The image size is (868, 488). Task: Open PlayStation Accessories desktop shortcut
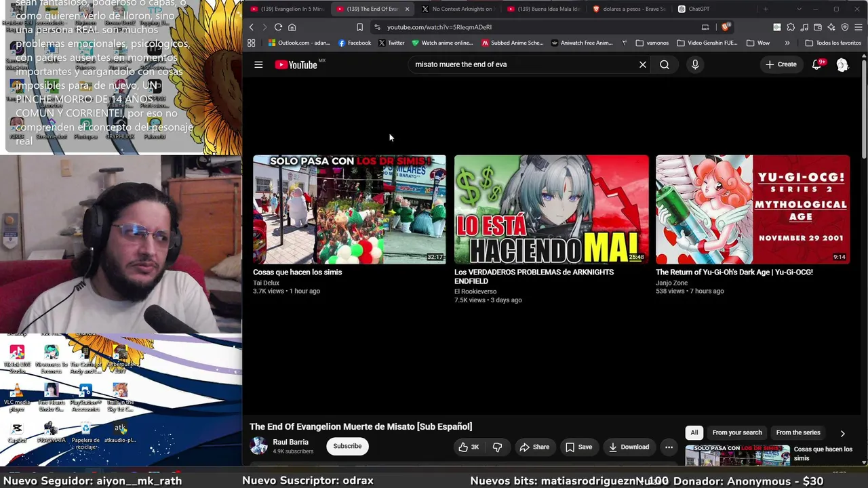85,398
